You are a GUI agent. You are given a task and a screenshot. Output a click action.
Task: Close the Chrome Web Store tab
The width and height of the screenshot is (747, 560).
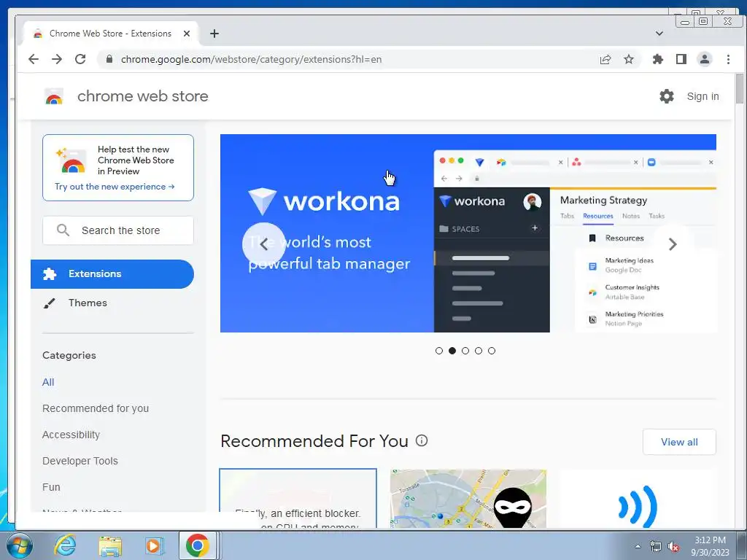[187, 34]
